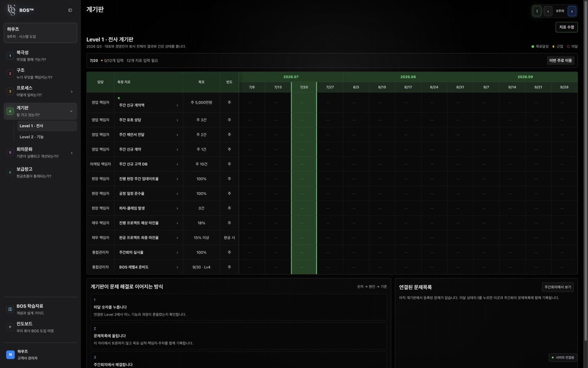The width and height of the screenshot is (588, 368).
Task: Open 북극성 step 1 in sidebar
Action: coord(40,56)
